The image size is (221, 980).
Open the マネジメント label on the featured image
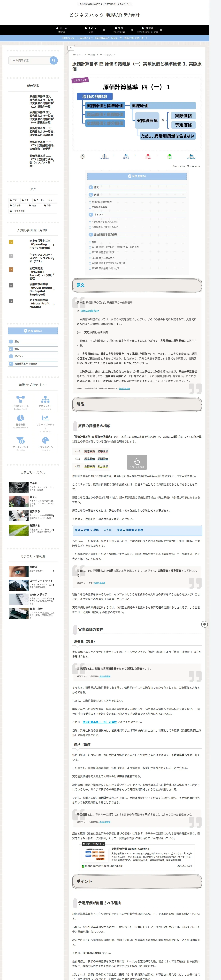pyautogui.click(x=80, y=80)
